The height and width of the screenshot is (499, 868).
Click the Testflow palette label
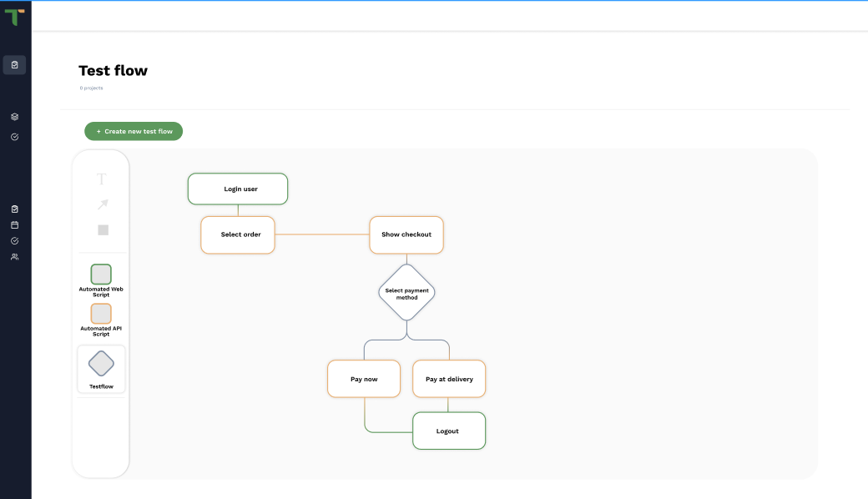(x=101, y=386)
